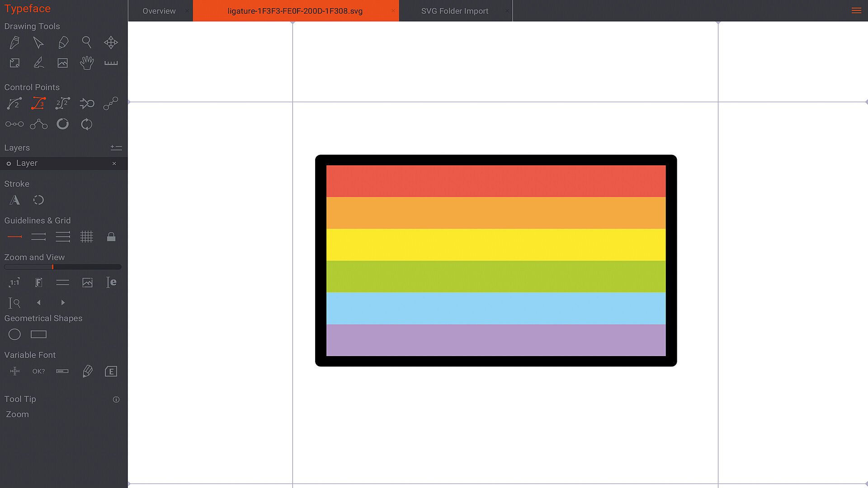Choose the quadratic control point icon
The width and height of the screenshot is (868, 488).
14,103
